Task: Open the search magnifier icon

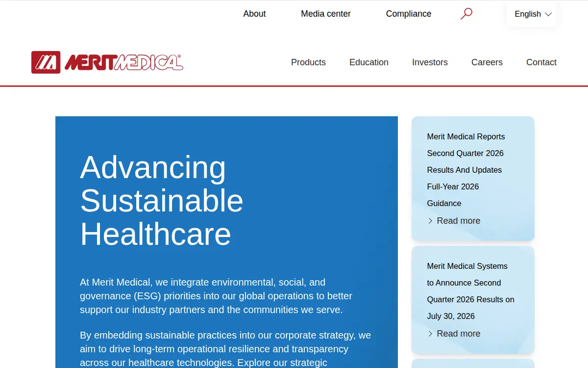Action: (466, 14)
